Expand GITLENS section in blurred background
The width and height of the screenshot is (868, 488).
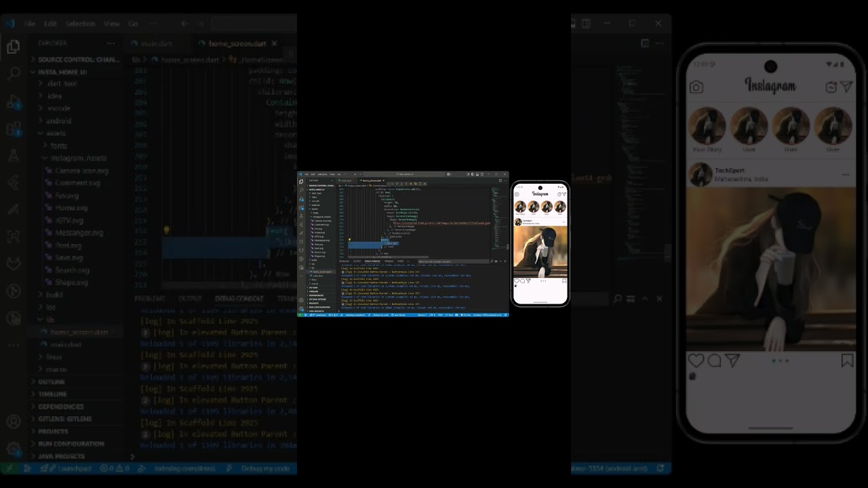76,419
